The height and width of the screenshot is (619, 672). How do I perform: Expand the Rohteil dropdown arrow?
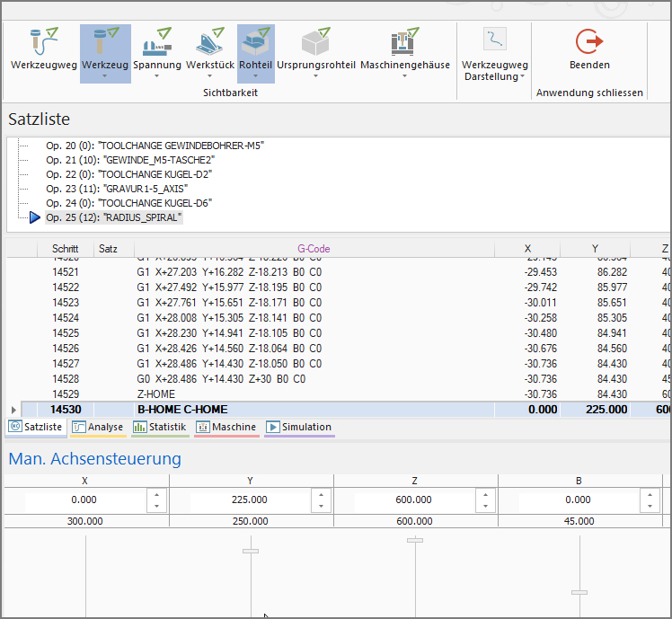[x=255, y=76]
